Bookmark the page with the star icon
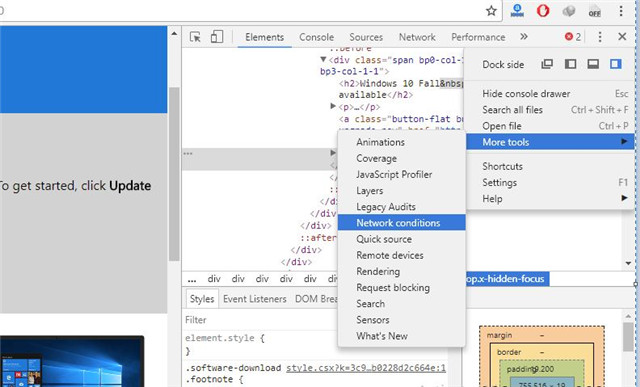 tap(491, 11)
